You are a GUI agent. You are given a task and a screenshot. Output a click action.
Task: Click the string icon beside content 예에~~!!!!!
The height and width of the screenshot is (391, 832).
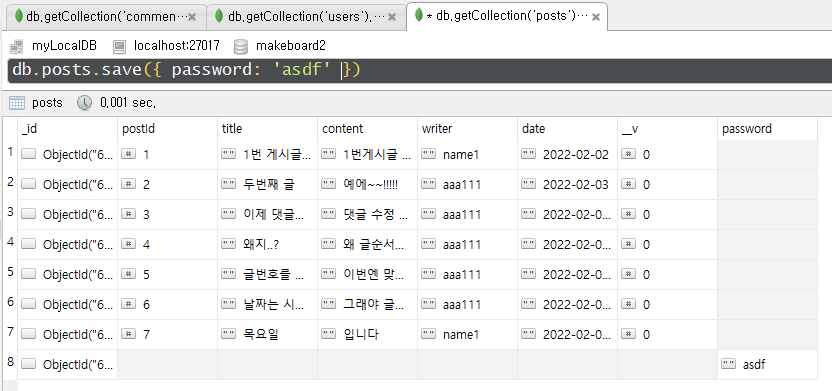329,184
